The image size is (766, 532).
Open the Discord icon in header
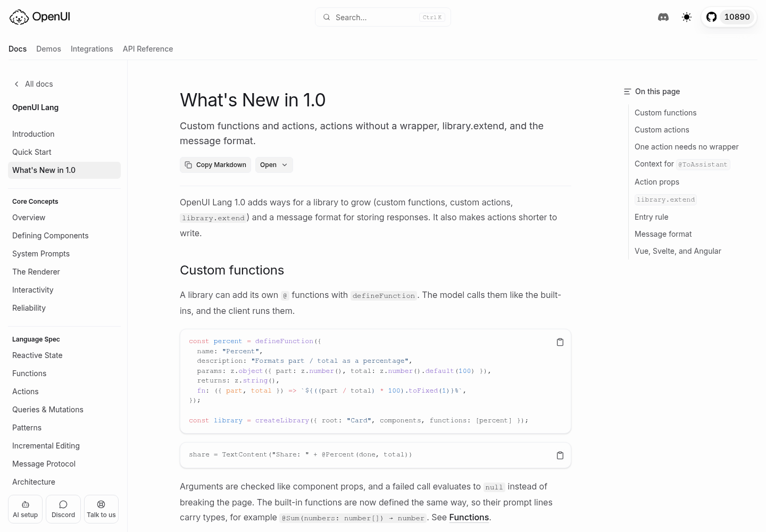pos(663,17)
